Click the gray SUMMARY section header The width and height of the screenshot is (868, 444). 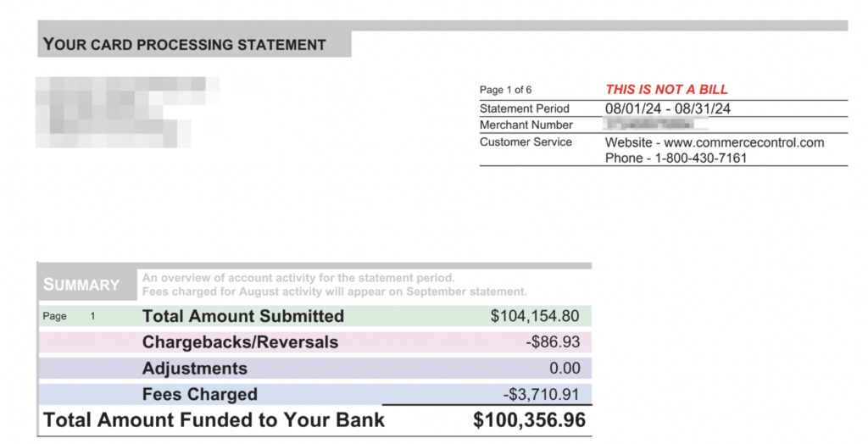81,285
